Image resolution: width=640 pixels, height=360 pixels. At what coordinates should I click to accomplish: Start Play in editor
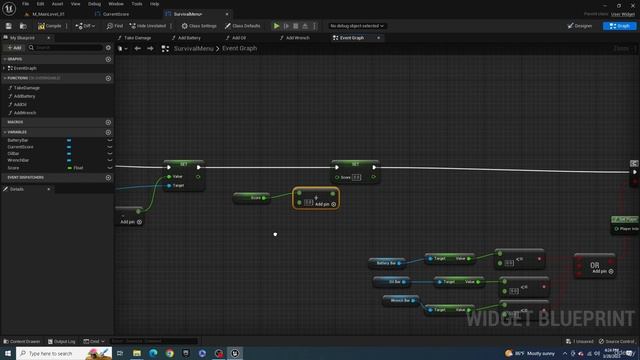tap(276, 26)
